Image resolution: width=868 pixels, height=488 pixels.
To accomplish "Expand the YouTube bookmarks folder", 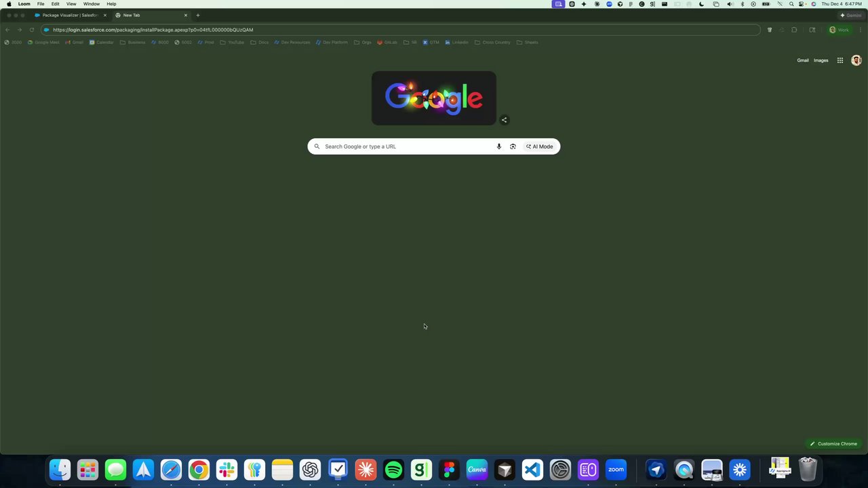I will [232, 42].
